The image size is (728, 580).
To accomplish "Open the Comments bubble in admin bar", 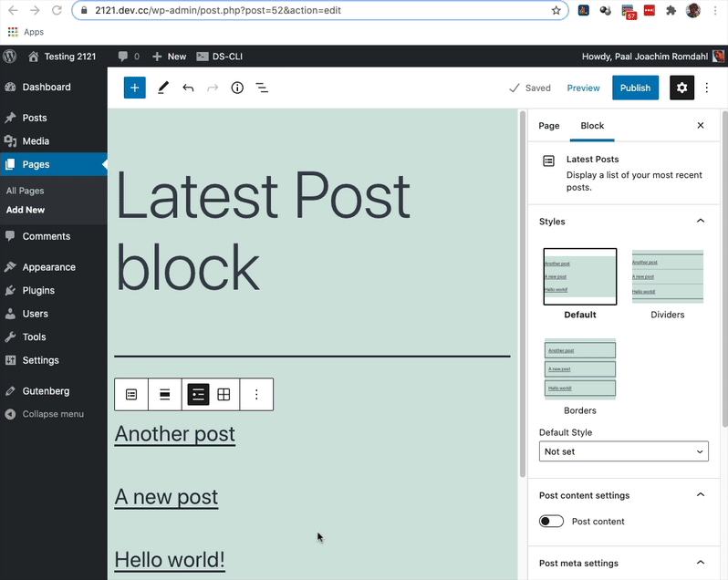I will click(x=128, y=57).
